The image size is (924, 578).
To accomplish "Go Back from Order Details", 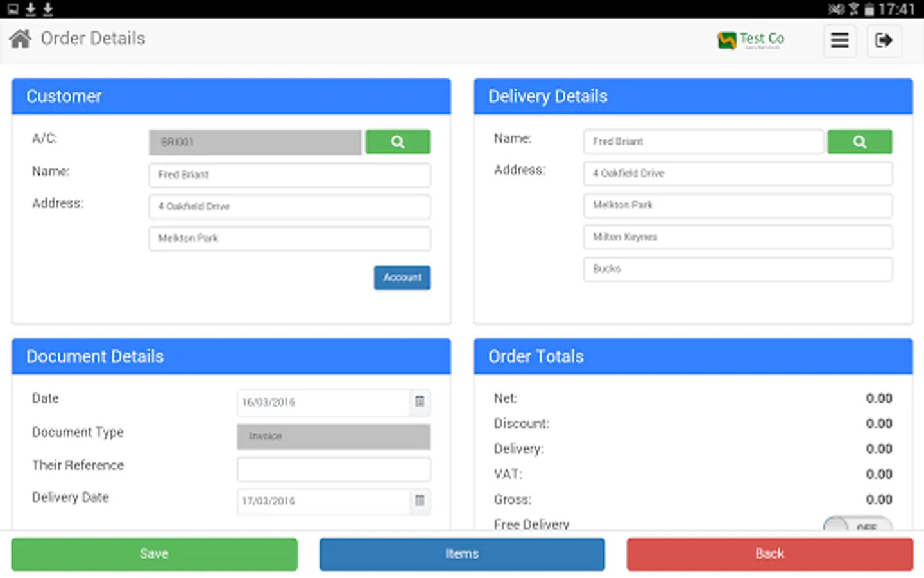I will pyautogui.click(x=769, y=554).
